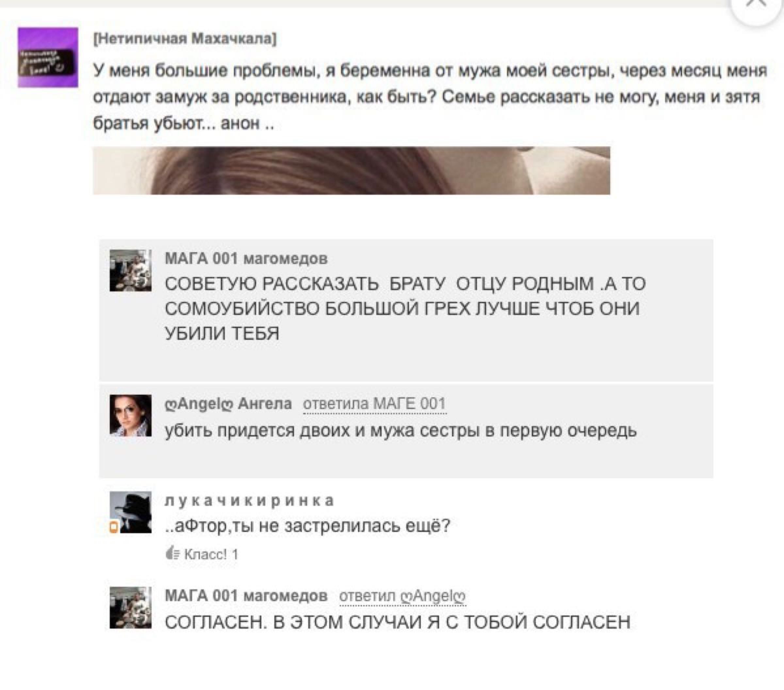The height and width of the screenshot is (690, 784).
Task: Open the attached post photo
Action: point(351,170)
